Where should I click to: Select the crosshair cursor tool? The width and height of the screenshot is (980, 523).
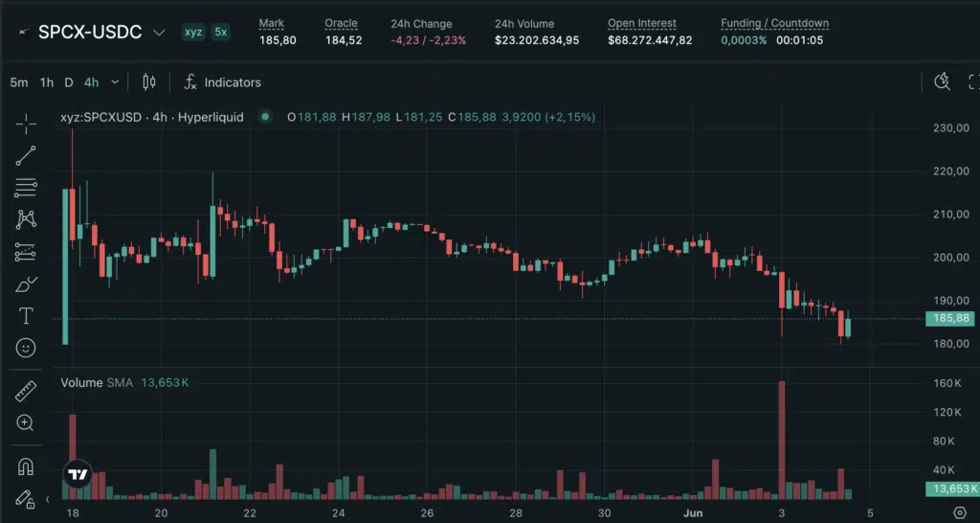(26, 124)
